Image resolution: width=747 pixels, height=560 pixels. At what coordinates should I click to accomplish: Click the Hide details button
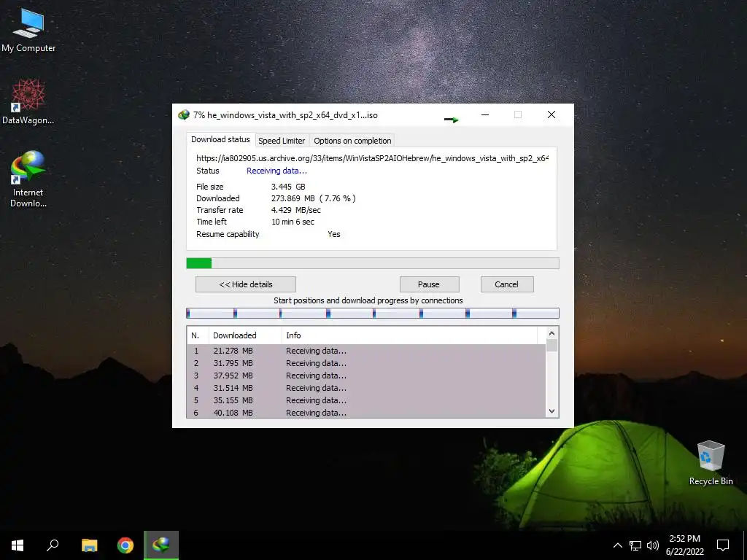246,284
